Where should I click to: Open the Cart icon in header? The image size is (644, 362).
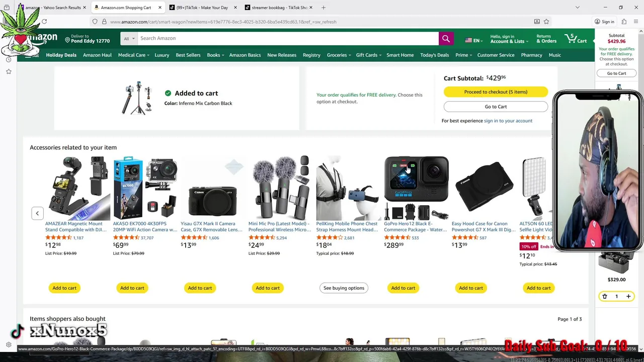pos(576,39)
